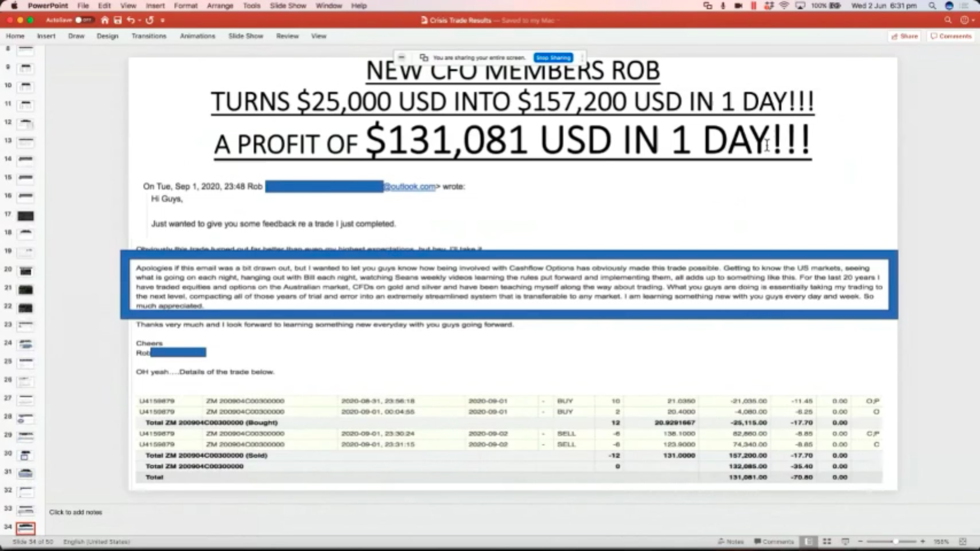Image resolution: width=980 pixels, height=551 pixels.
Task: Click the Redo/Repeat icon
Action: pos(150,20)
